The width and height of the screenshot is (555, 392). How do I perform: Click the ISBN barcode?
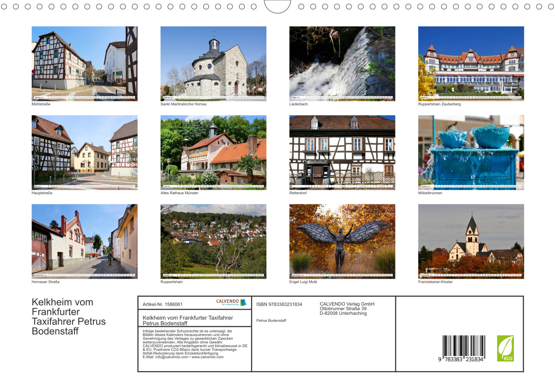(463, 348)
